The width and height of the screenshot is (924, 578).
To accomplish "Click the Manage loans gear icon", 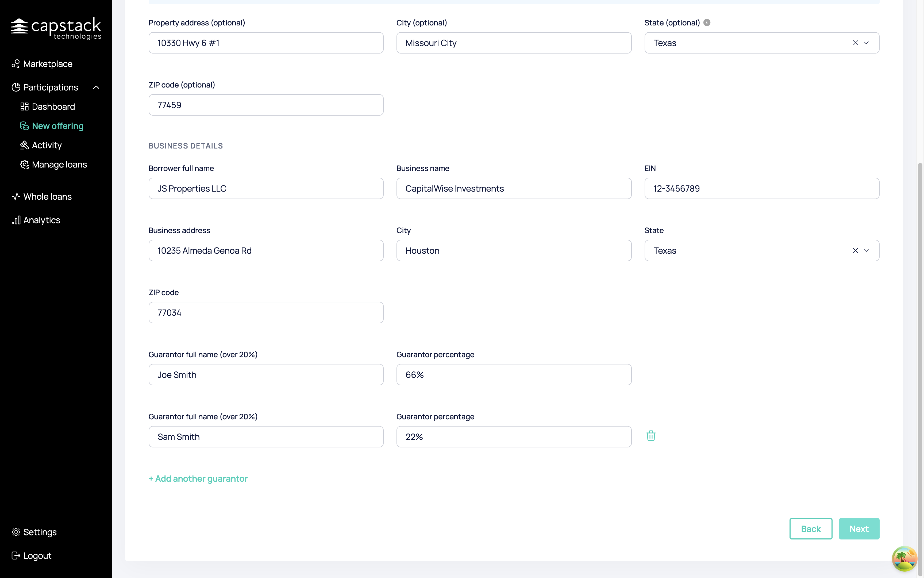I will tap(24, 164).
